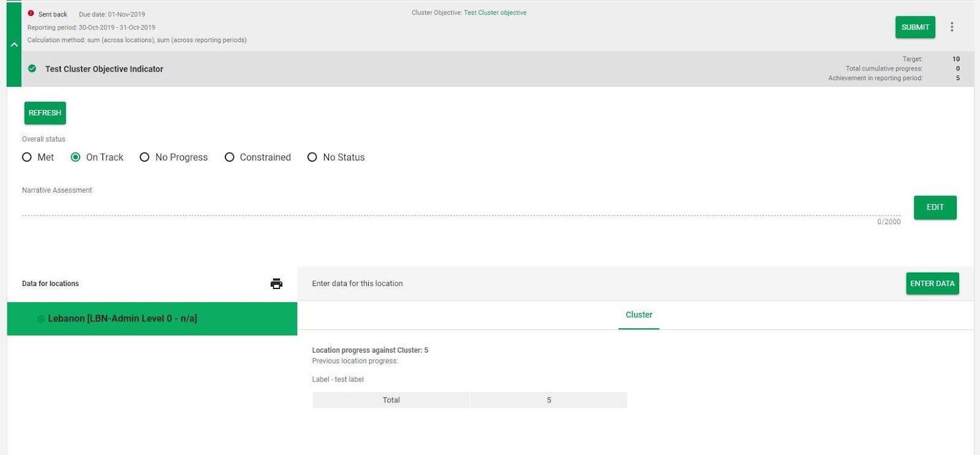Select the Met status radio button
The image size is (980, 455).
tap(27, 157)
